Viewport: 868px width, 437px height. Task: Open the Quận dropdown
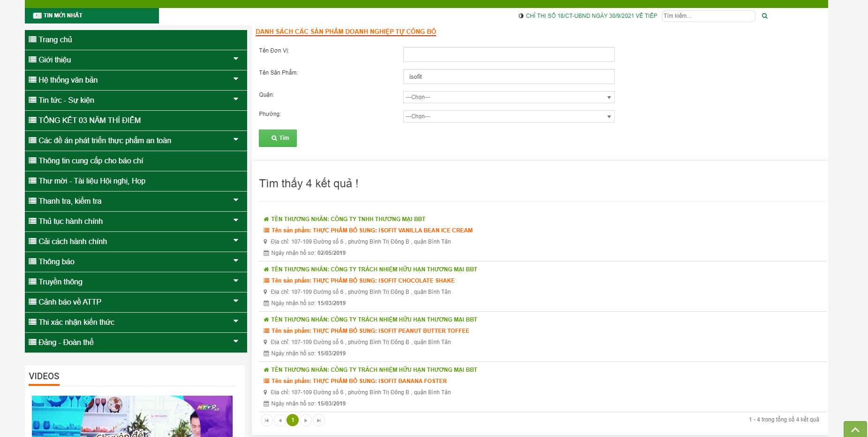click(509, 97)
